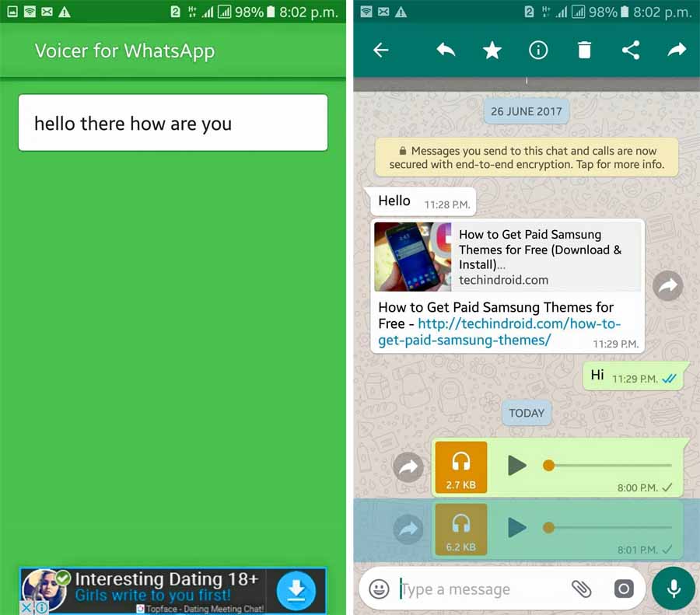
Task: Tap the SIM 2 indicator in WhatsApp status bar
Action: [529, 12]
